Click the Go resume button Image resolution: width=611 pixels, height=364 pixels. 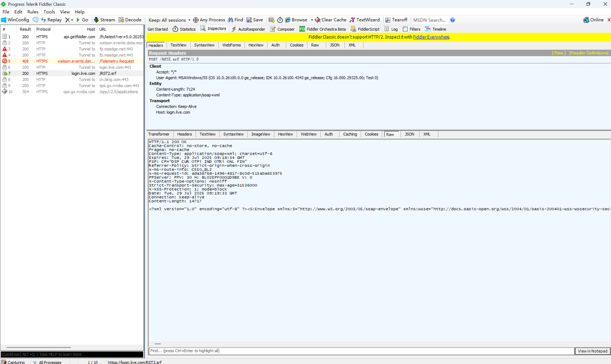click(82, 20)
